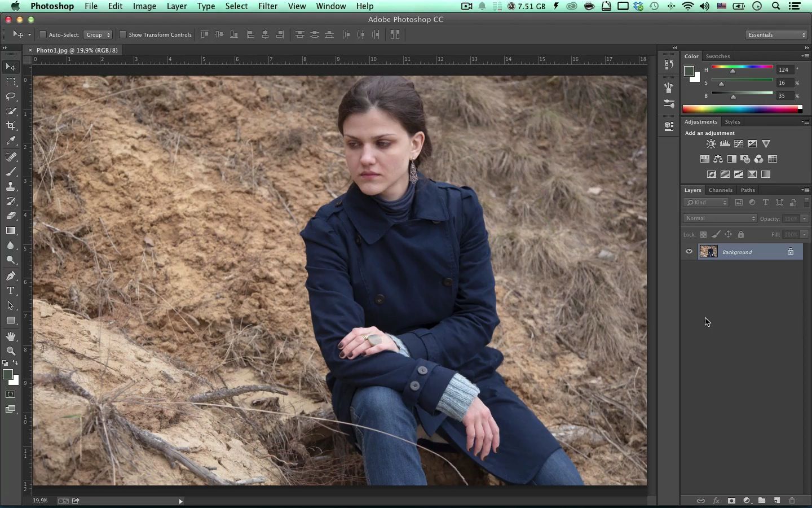Switch to the Swatches tab

pyautogui.click(x=718, y=56)
